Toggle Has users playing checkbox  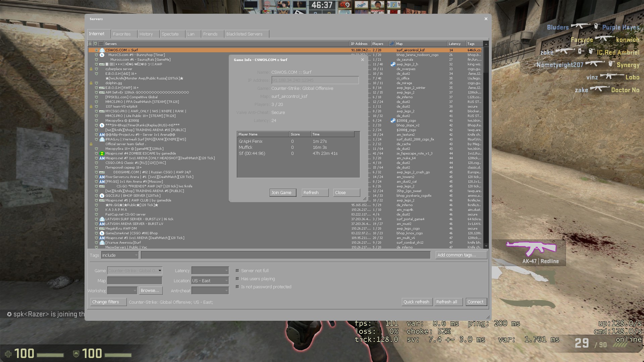click(x=237, y=279)
